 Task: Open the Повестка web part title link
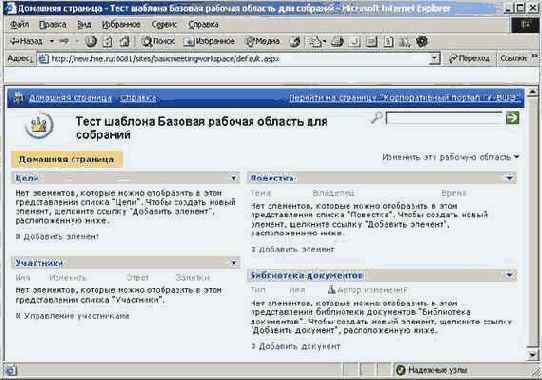[272, 178]
